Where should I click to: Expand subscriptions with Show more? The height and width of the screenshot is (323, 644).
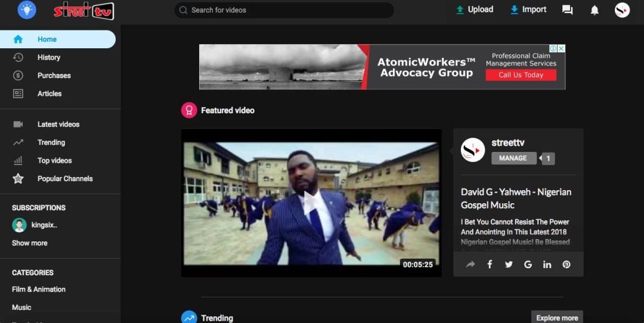[30, 243]
